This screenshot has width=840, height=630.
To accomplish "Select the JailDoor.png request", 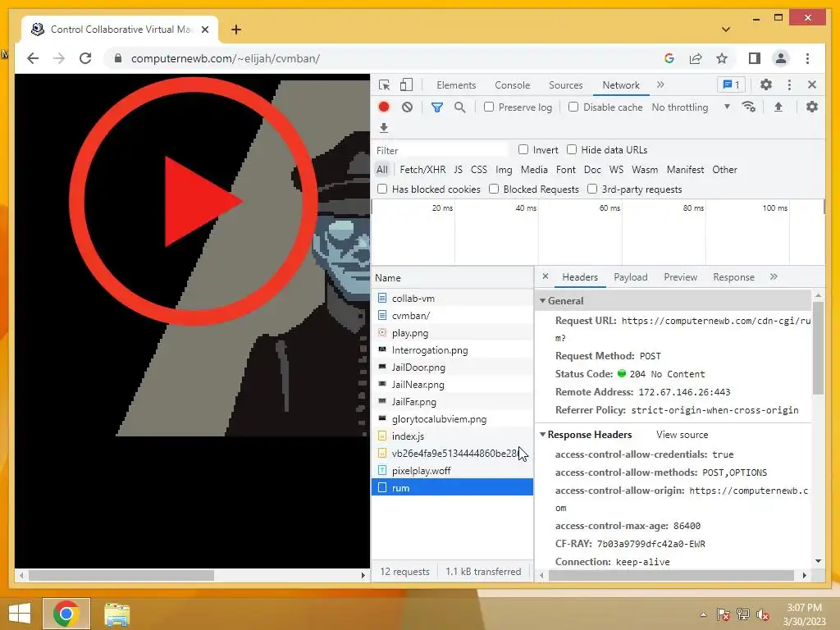I will click(x=453, y=367).
